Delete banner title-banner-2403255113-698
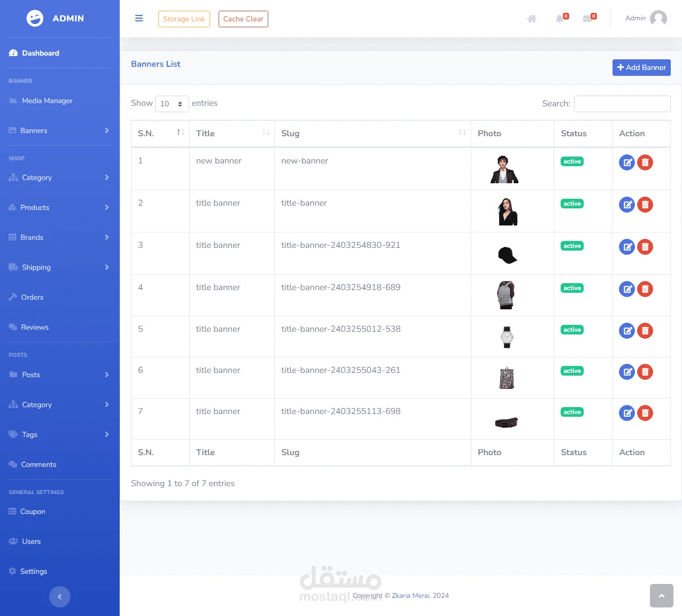The width and height of the screenshot is (682, 616). [645, 413]
